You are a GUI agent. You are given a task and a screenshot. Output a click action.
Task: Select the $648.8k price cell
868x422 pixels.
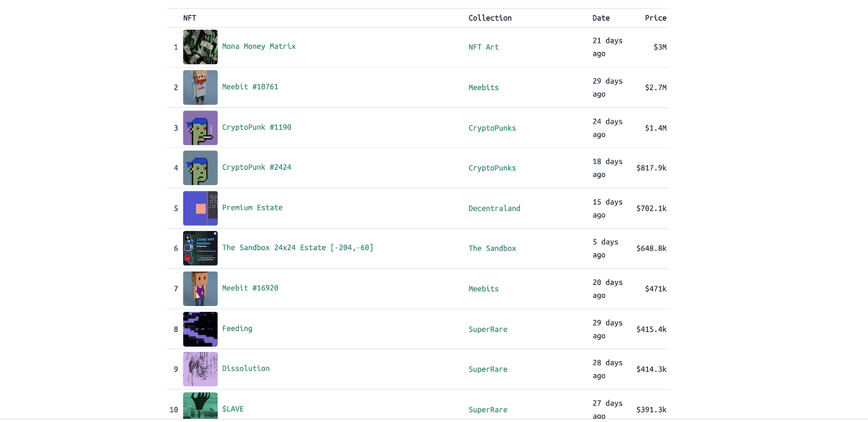pos(652,248)
